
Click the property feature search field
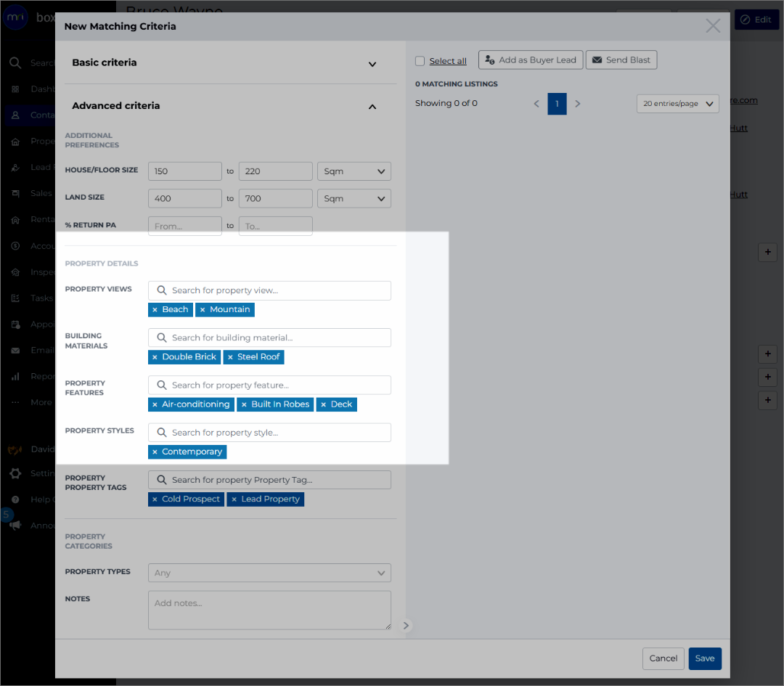[x=269, y=385]
